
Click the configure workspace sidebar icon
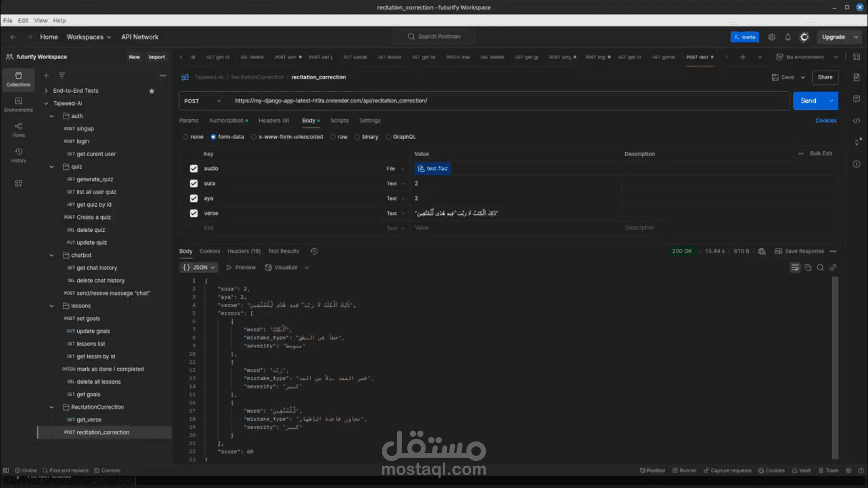[x=19, y=183]
